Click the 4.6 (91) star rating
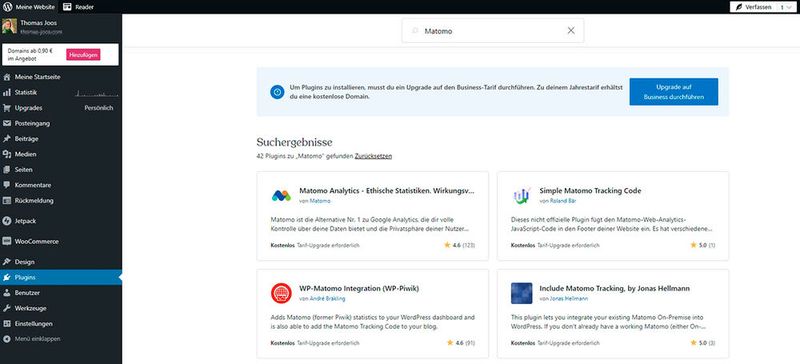Screen dimensions: 800x364 click(x=461, y=343)
